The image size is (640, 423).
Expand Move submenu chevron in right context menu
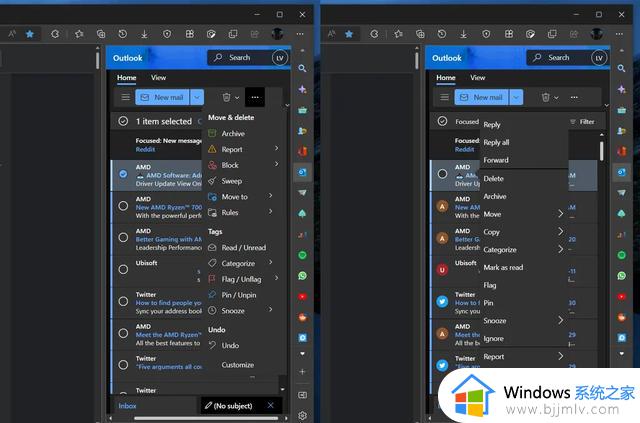(x=560, y=214)
